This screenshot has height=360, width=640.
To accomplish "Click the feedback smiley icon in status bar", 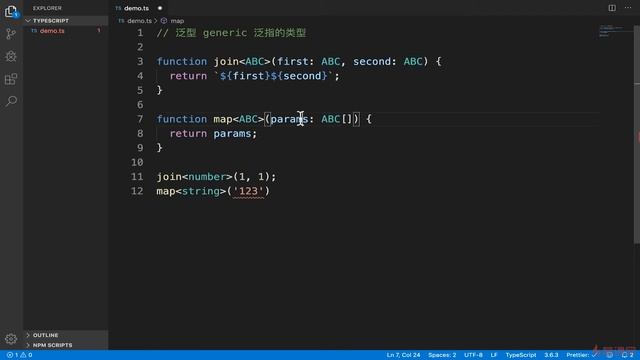I will (609, 355).
